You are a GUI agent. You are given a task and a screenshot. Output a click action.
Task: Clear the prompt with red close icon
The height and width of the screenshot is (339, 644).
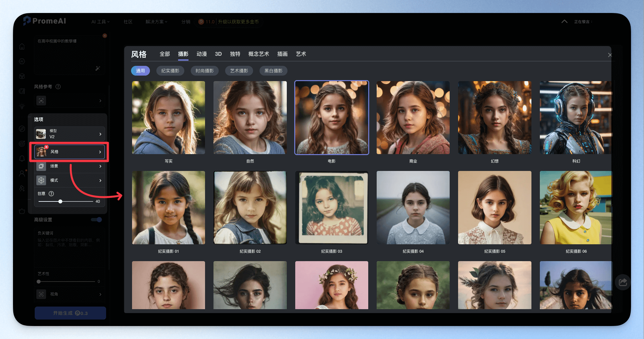(105, 36)
